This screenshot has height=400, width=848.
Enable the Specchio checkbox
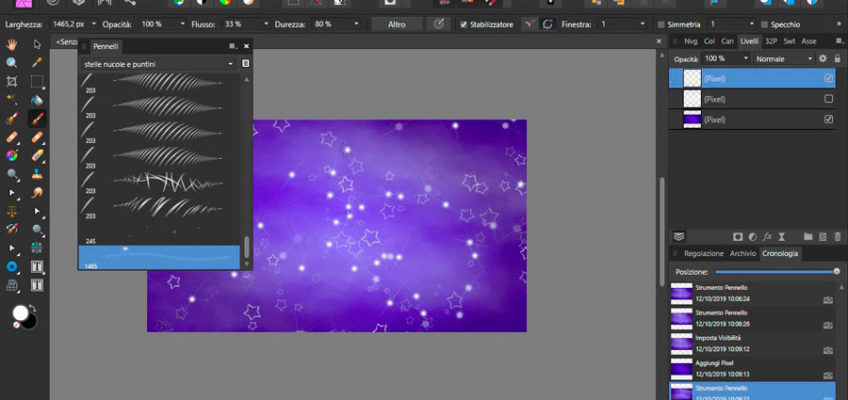click(765, 25)
